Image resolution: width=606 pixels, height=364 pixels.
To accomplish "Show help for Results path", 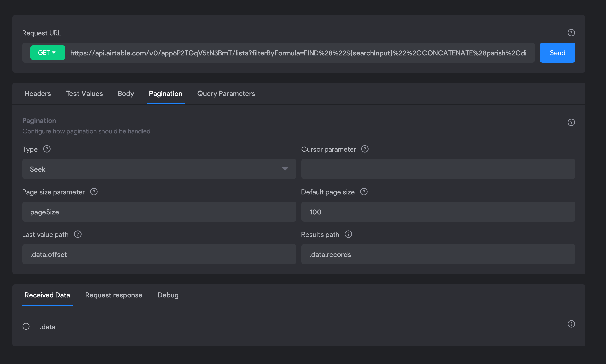I will pyautogui.click(x=348, y=234).
